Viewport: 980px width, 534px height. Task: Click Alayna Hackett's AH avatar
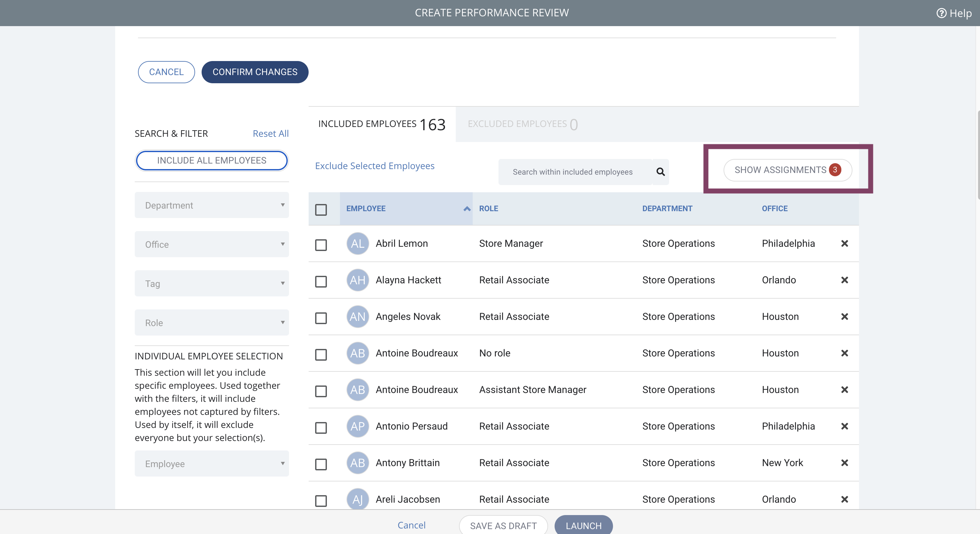[358, 280]
